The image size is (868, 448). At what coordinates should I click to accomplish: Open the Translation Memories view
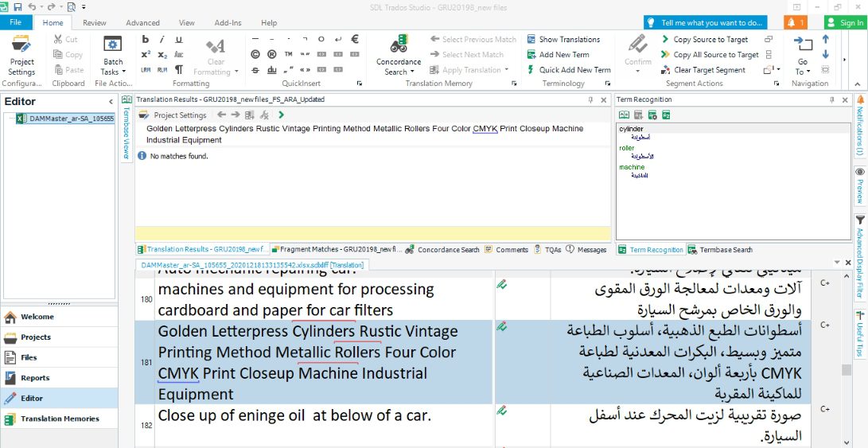tap(59, 419)
